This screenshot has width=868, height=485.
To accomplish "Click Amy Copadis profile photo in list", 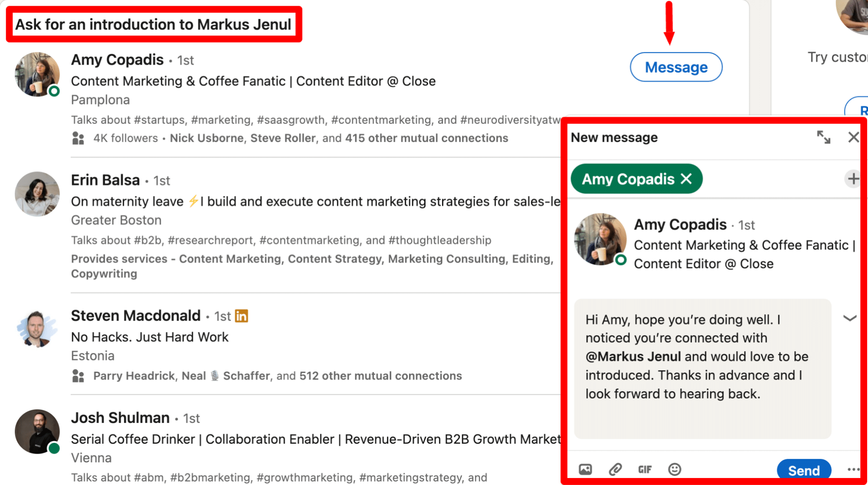I will tap(37, 74).
